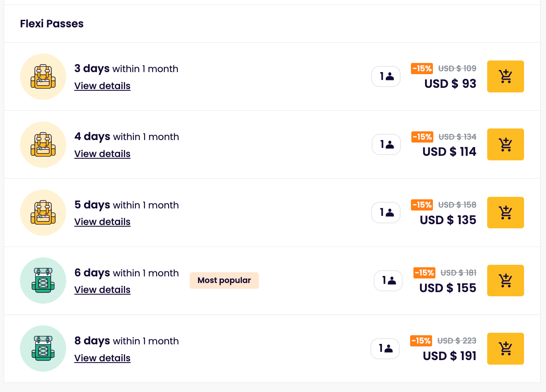546x392 pixels.
Task: Add 6 days pass to cart
Action: tap(505, 281)
